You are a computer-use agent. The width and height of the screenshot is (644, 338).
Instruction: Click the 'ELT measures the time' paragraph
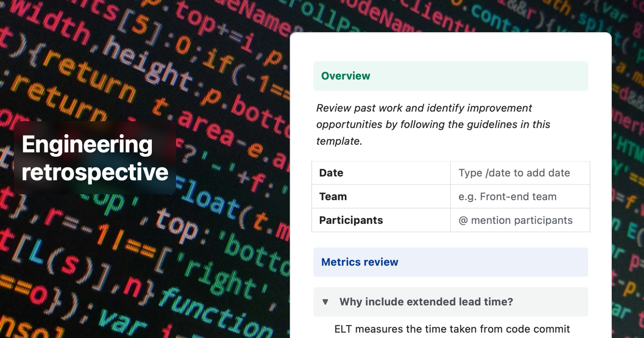click(x=452, y=329)
